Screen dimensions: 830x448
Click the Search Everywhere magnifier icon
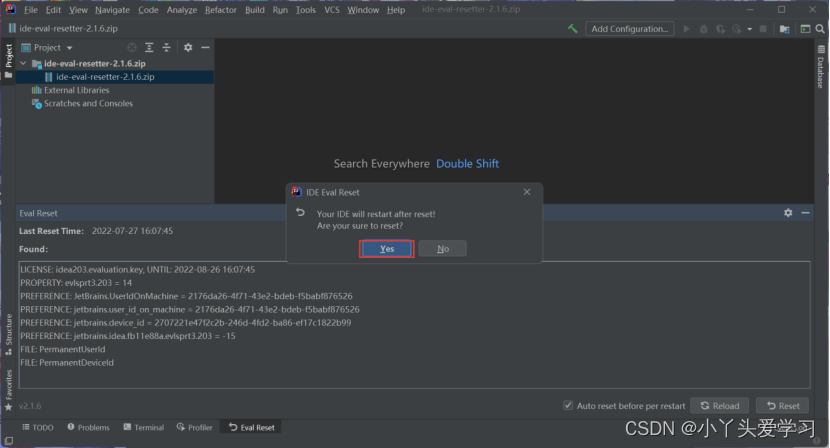click(820, 29)
